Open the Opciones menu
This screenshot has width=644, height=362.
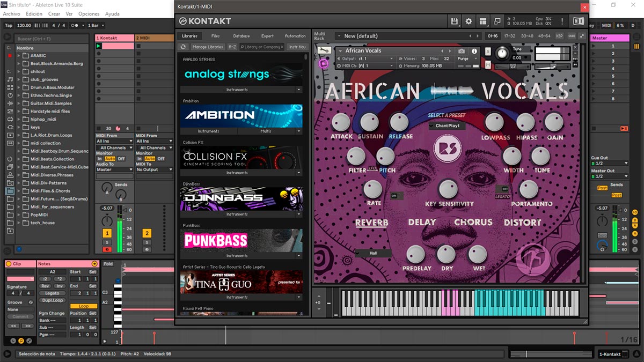[89, 13]
